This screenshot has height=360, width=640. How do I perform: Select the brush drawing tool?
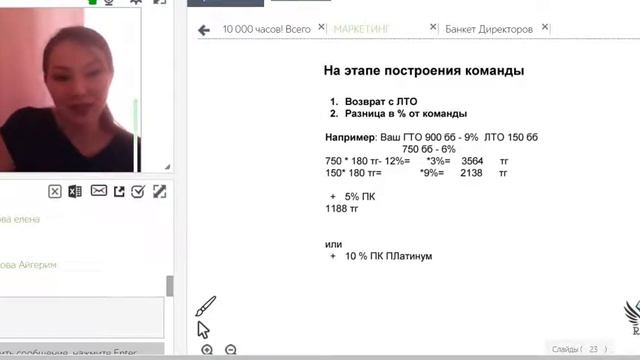click(205, 306)
